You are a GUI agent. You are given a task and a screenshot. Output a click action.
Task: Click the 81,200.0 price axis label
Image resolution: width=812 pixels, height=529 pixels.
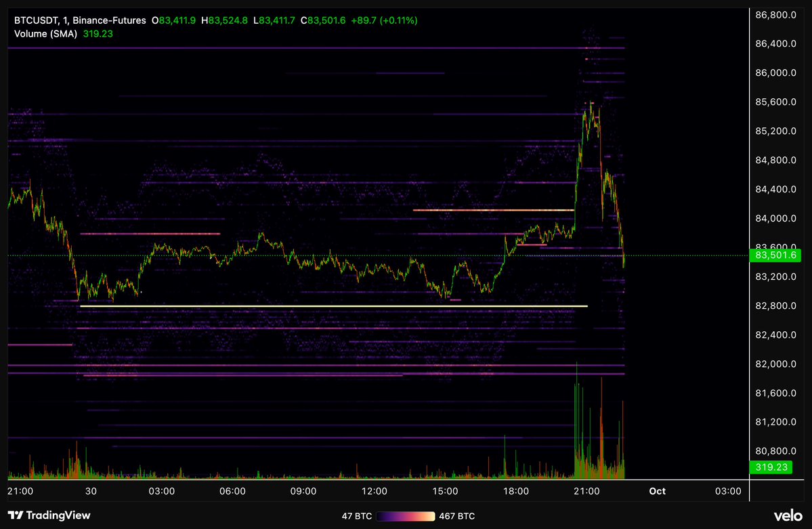click(775, 422)
